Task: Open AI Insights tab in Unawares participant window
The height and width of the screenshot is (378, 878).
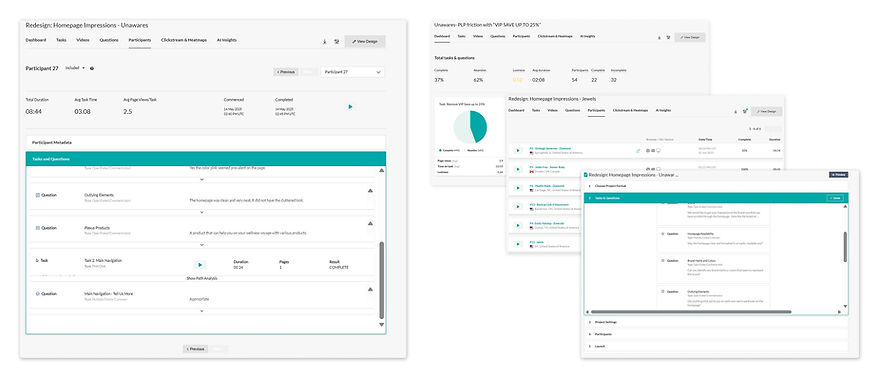Action: 226,40
